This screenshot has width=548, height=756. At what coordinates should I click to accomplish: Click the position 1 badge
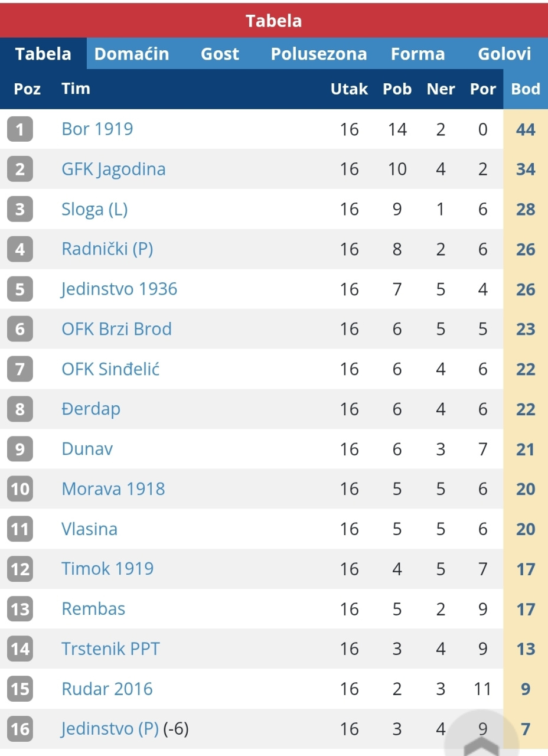20,129
